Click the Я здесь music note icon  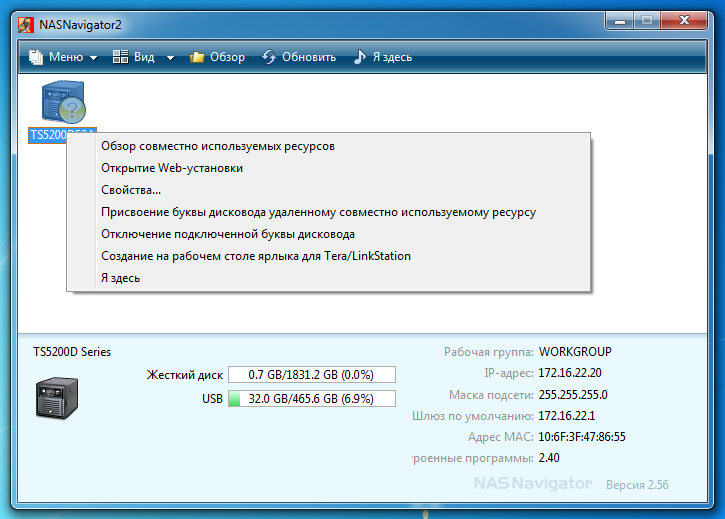click(360, 57)
